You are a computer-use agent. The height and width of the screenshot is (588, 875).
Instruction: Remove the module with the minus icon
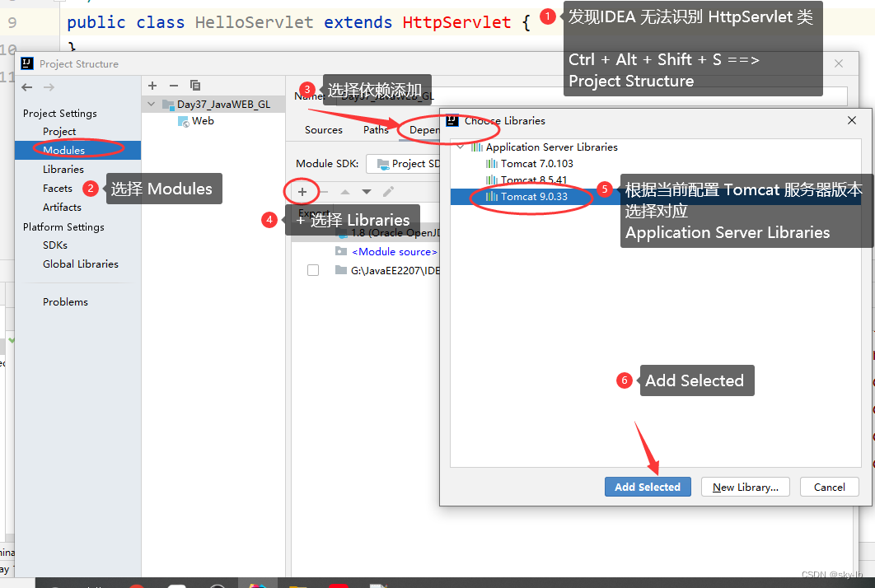(174, 86)
